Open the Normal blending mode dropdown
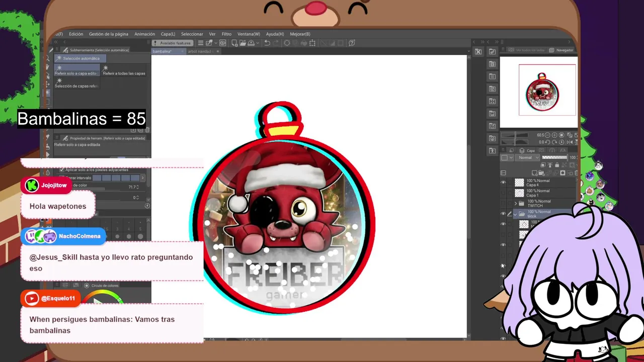Screen dimensions: 644x362 527,157
